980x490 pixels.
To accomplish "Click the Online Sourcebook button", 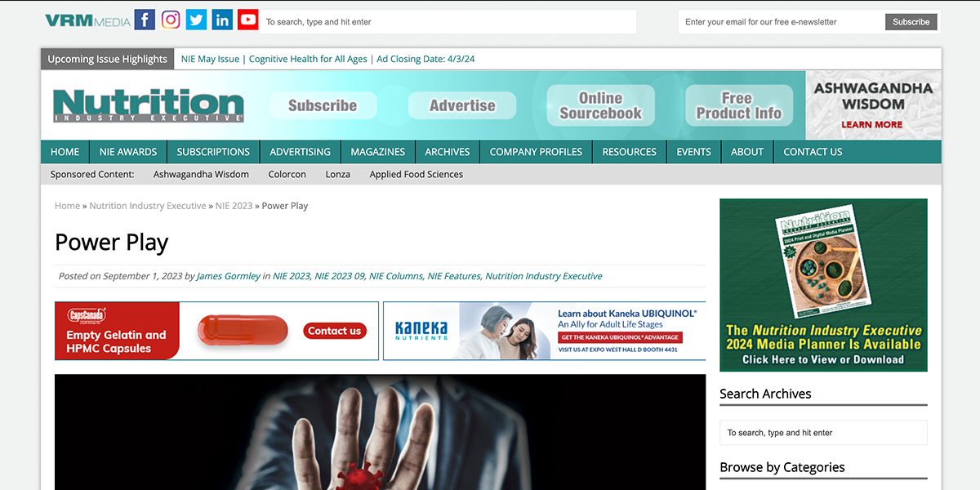I will (x=600, y=105).
